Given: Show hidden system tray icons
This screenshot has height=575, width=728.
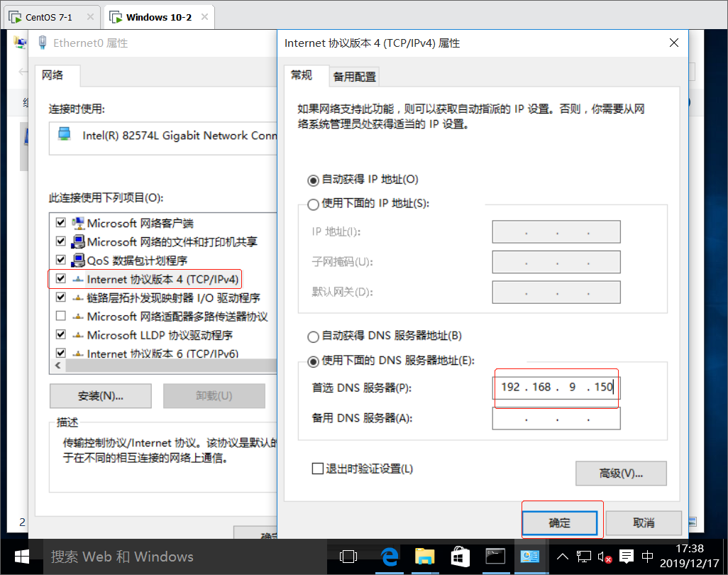Looking at the screenshot, I should pos(562,557).
